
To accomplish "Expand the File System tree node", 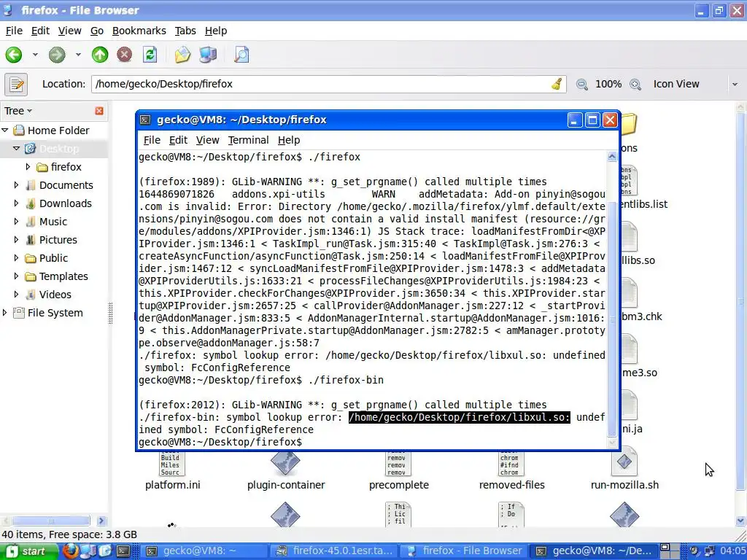I will [x=5, y=312].
